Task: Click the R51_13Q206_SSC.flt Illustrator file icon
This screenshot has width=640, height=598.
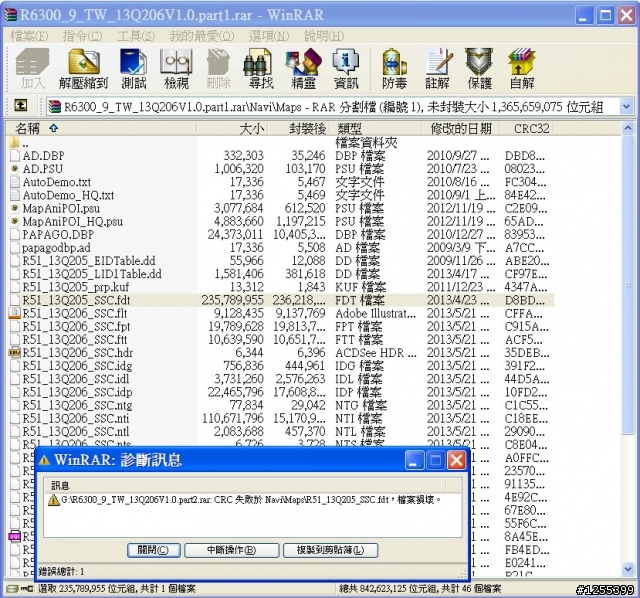Action: pyautogui.click(x=15, y=313)
